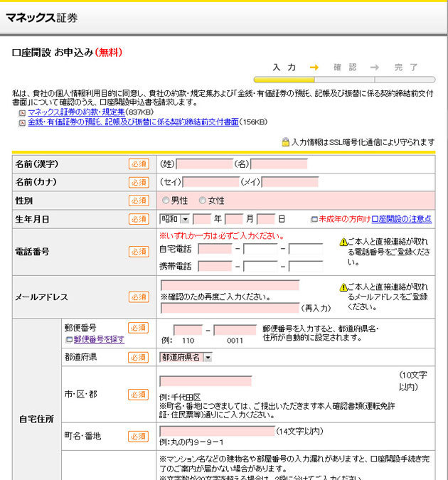This screenshot has width=448, height=480.
Task: Focus the 姓 kanji name field
Action: [205, 164]
